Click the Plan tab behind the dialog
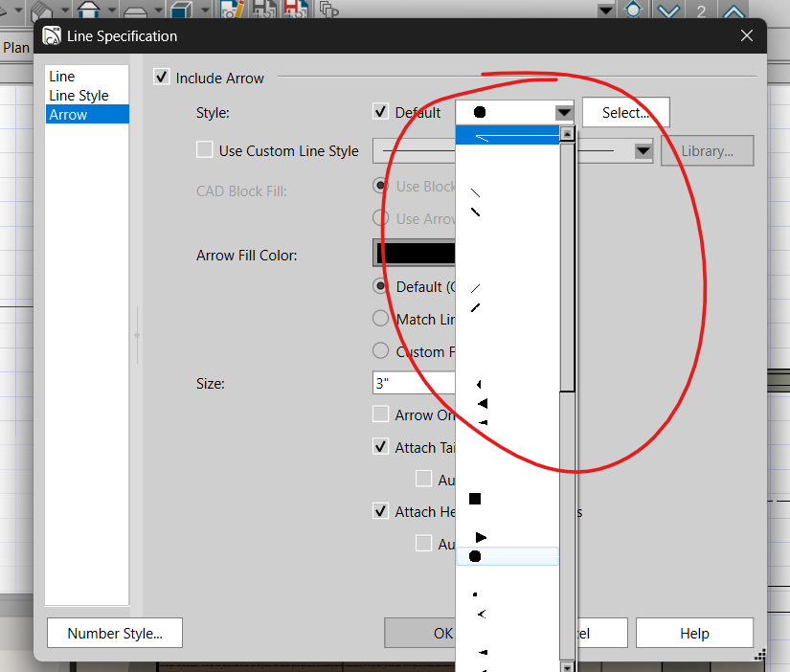 click(x=15, y=47)
